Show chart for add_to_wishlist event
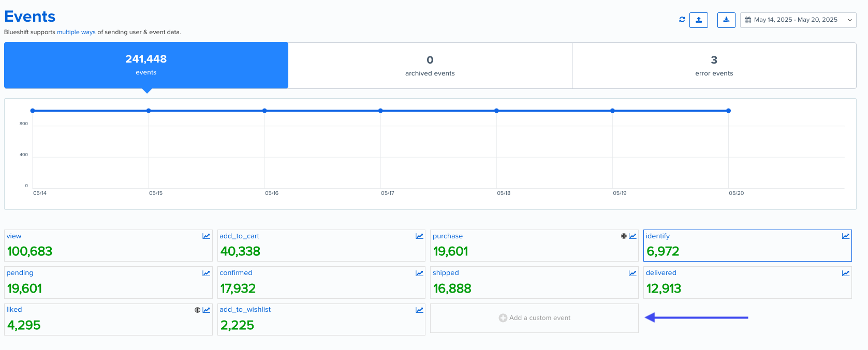The width and height of the screenshot is (868, 350). click(x=419, y=310)
